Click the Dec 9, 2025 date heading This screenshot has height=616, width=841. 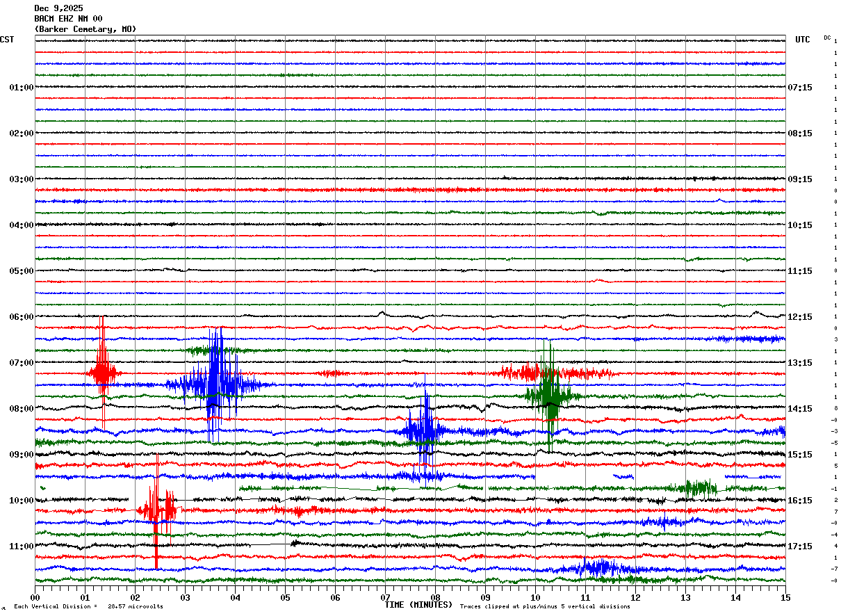(58, 8)
